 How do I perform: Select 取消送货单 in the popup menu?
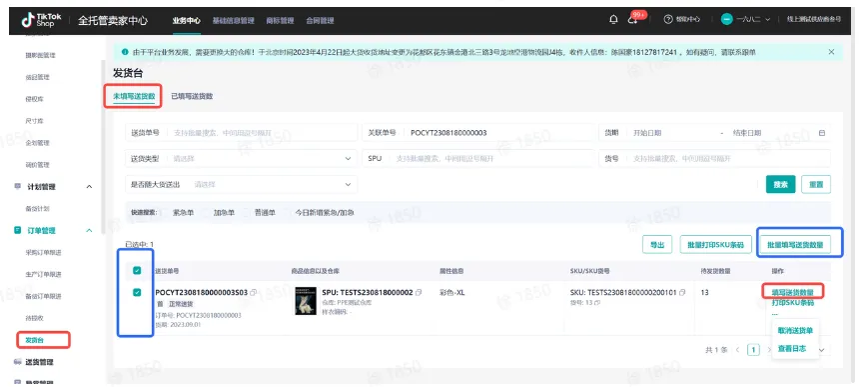(x=795, y=330)
